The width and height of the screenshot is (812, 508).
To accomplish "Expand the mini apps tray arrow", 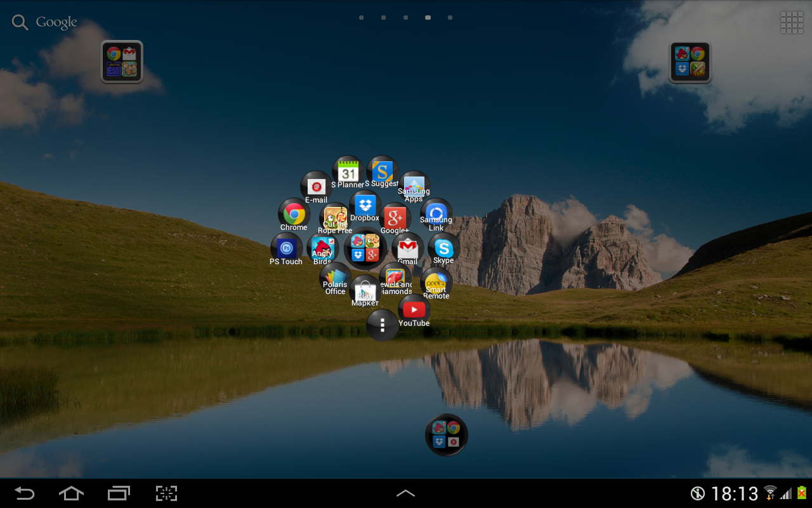I will pyautogui.click(x=406, y=493).
